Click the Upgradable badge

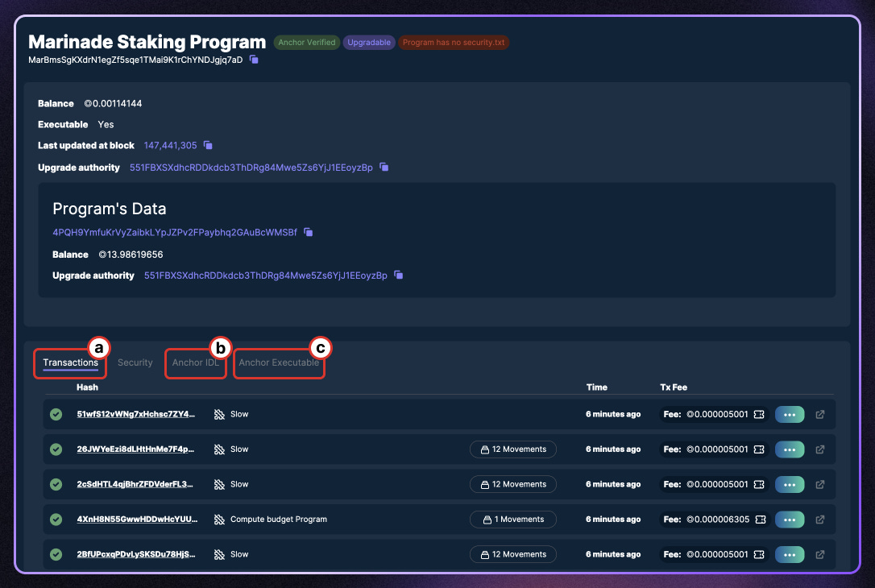(369, 43)
